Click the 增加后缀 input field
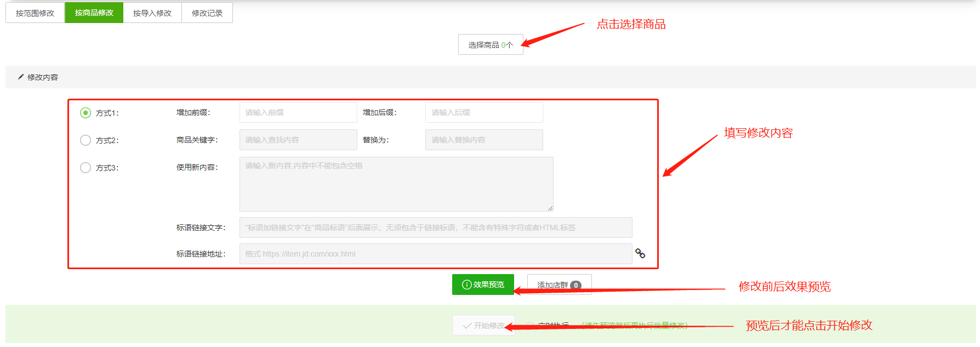The height and width of the screenshot is (347, 980). pyautogui.click(x=483, y=112)
